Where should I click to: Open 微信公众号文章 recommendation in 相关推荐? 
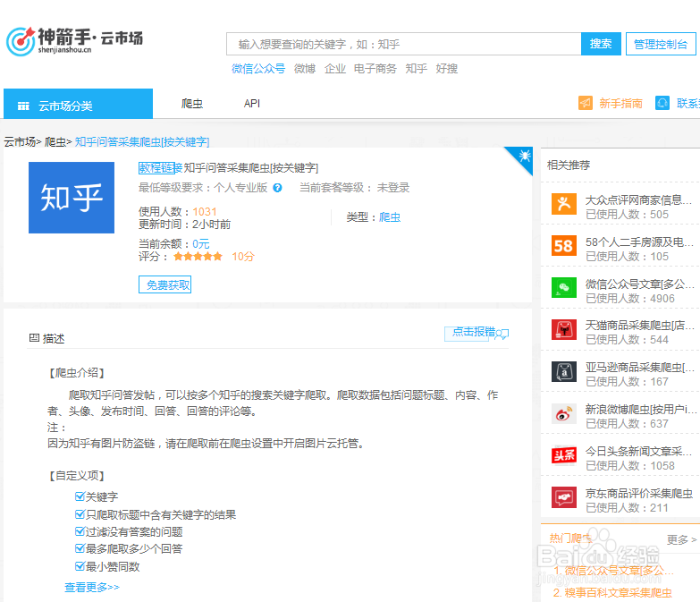pyautogui.click(x=640, y=284)
